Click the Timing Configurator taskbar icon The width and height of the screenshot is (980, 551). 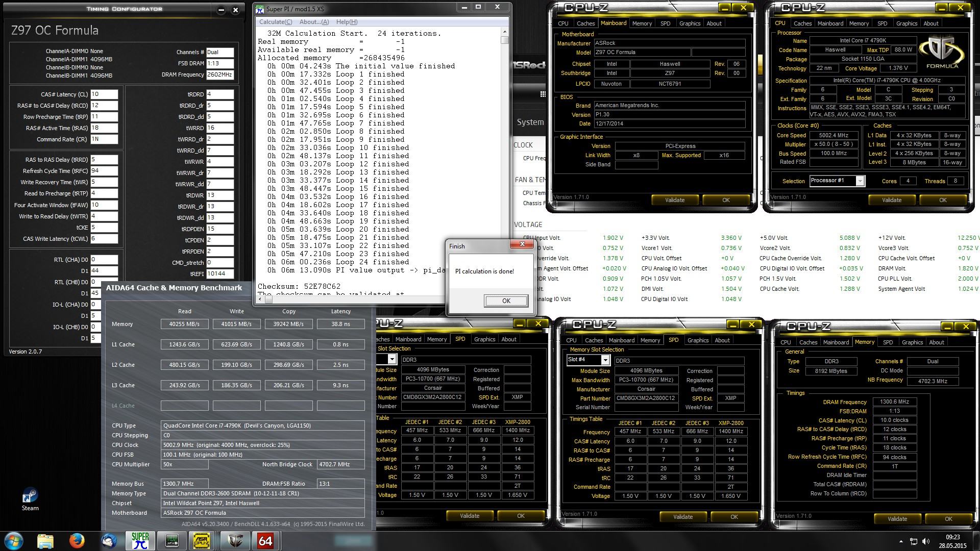point(171,540)
